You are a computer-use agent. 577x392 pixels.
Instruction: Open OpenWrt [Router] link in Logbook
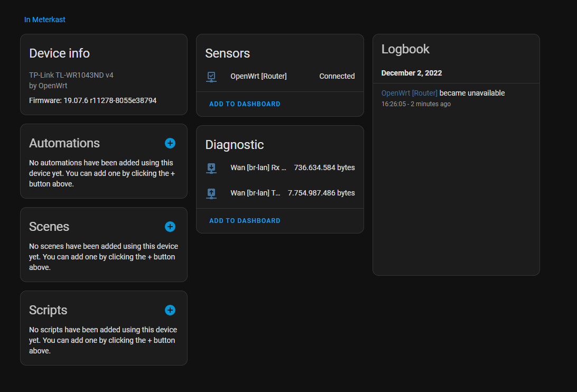(x=409, y=93)
